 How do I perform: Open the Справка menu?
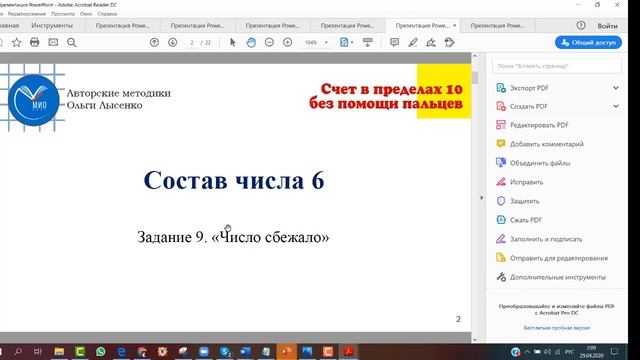tap(107, 14)
